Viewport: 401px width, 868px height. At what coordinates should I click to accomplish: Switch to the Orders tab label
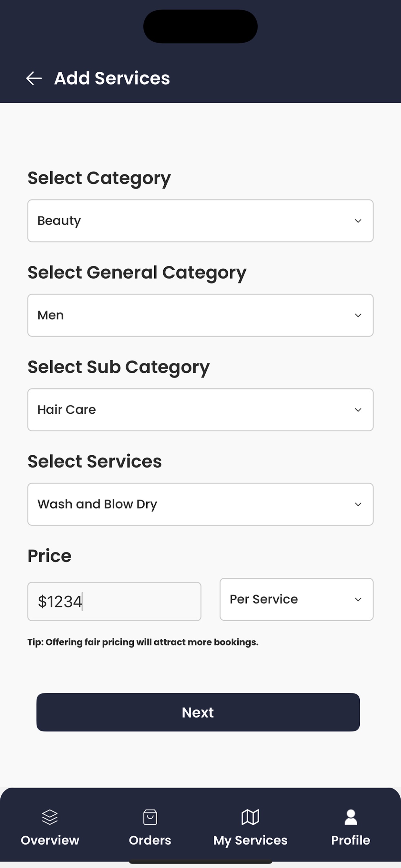(150, 840)
